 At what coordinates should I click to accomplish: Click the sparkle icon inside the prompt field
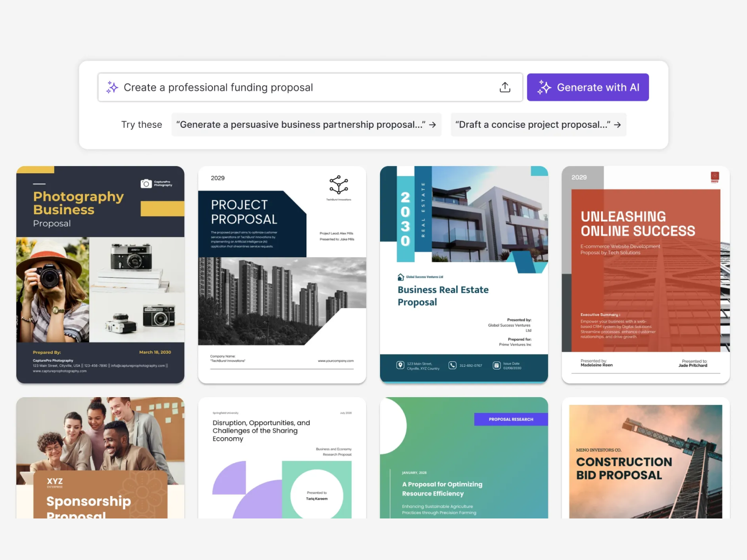click(x=112, y=87)
